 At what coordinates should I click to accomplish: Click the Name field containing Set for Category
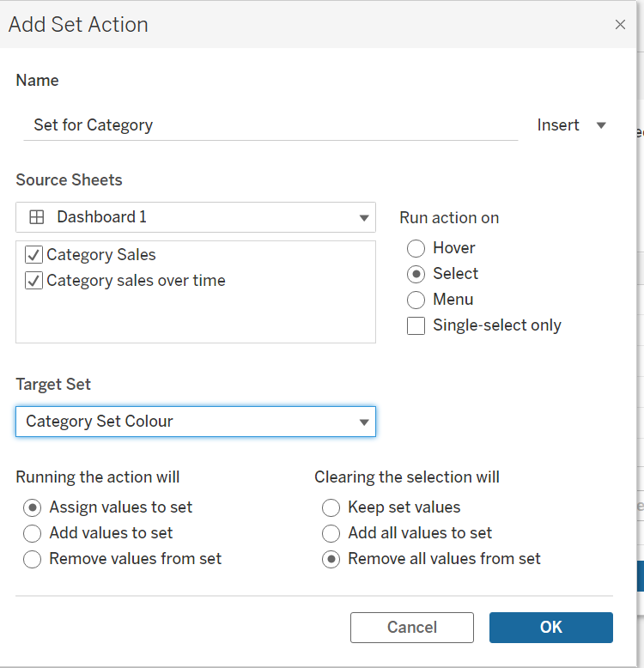270,125
